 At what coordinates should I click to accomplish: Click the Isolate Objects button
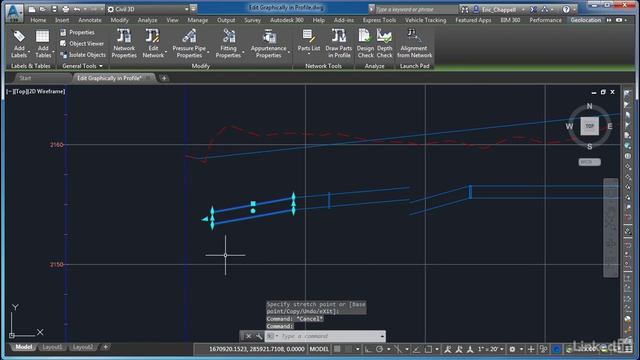83,55
